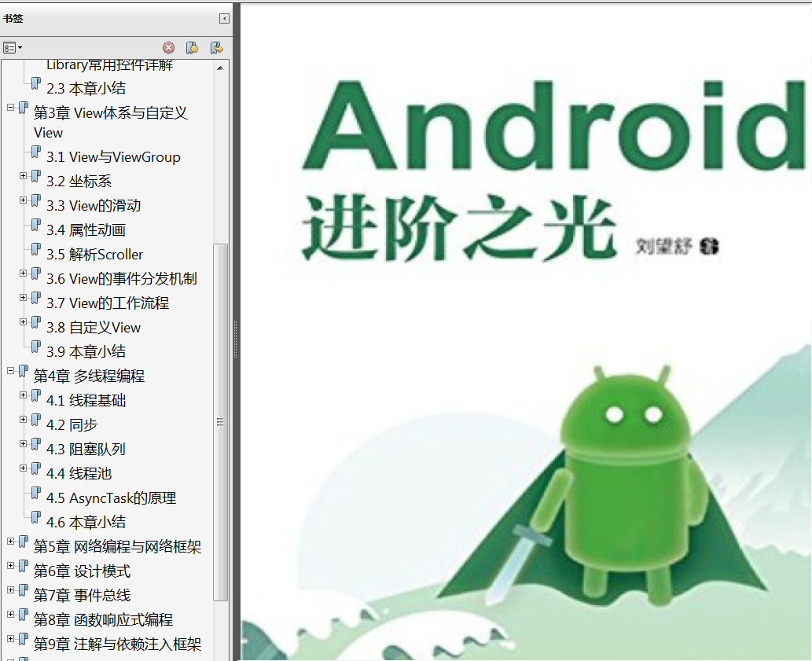Viewport: 812px width, 661px height.
Task: Open the bookmark options dropdown menu
Action: (x=13, y=48)
